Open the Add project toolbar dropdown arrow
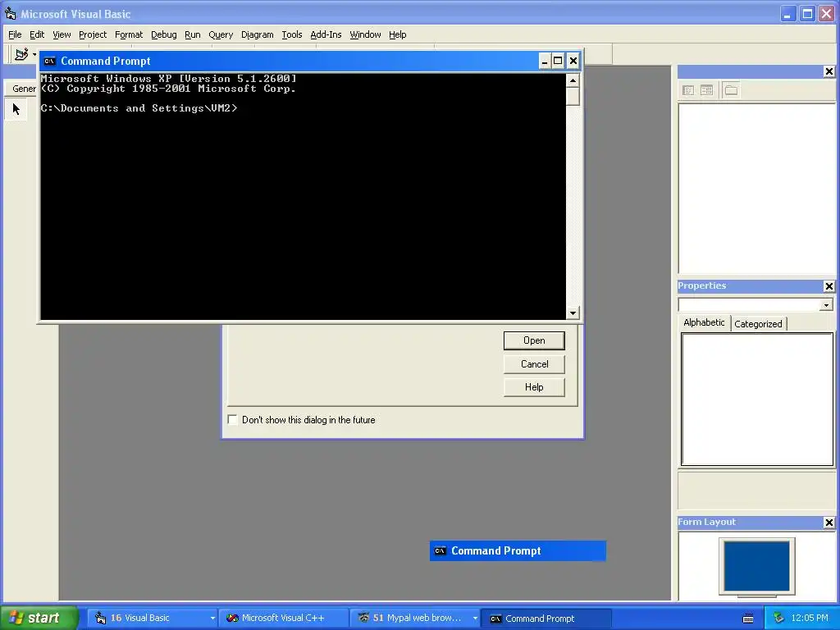This screenshot has height=630, width=840. pyautogui.click(x=34, y=54)
